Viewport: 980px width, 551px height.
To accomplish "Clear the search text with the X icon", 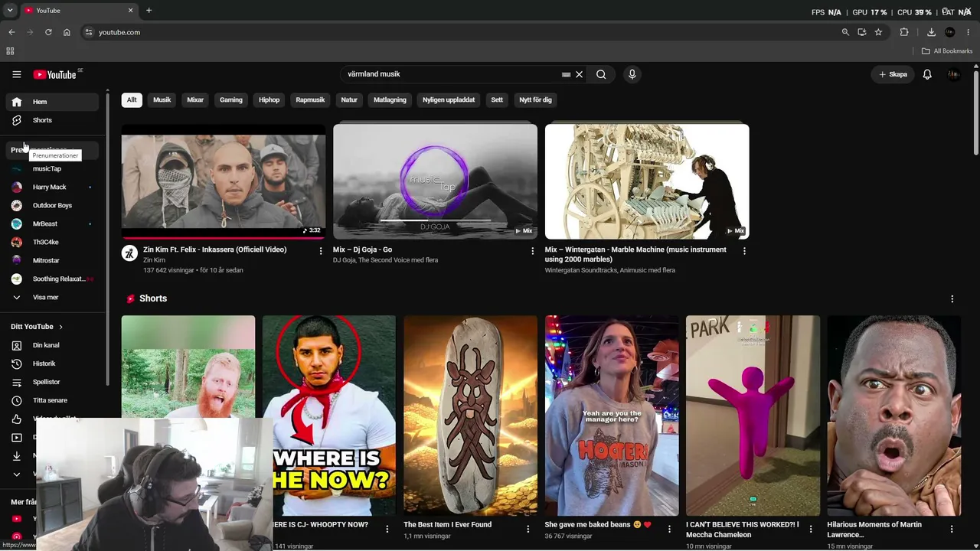I will click(x=580, y=74).
